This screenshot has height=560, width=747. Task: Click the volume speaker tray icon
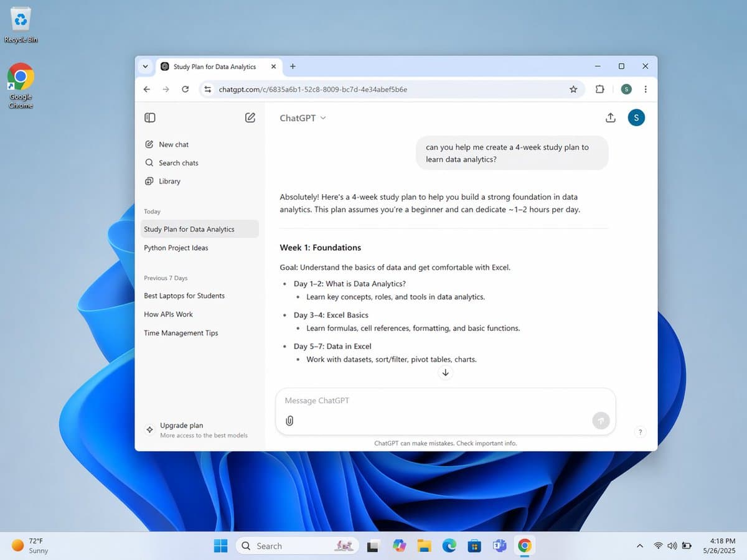(x=672, y=546)
